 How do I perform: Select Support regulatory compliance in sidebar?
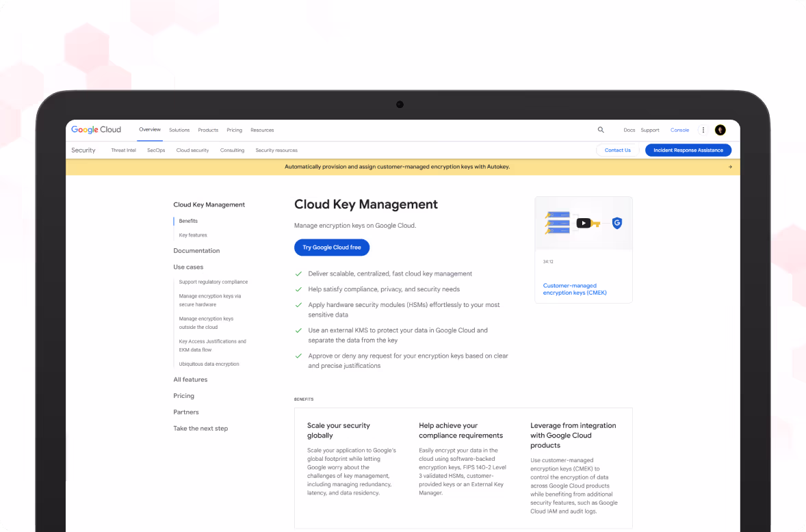coord(213,282)
